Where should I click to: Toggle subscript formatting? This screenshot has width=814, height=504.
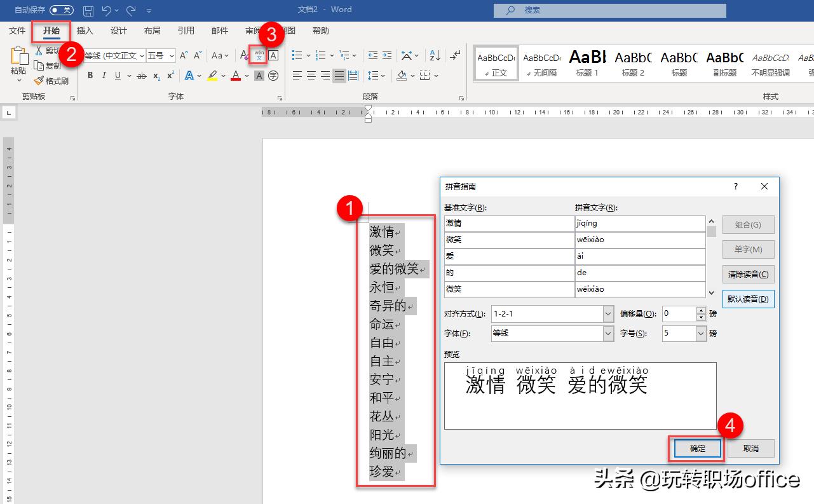pos(156,76)
